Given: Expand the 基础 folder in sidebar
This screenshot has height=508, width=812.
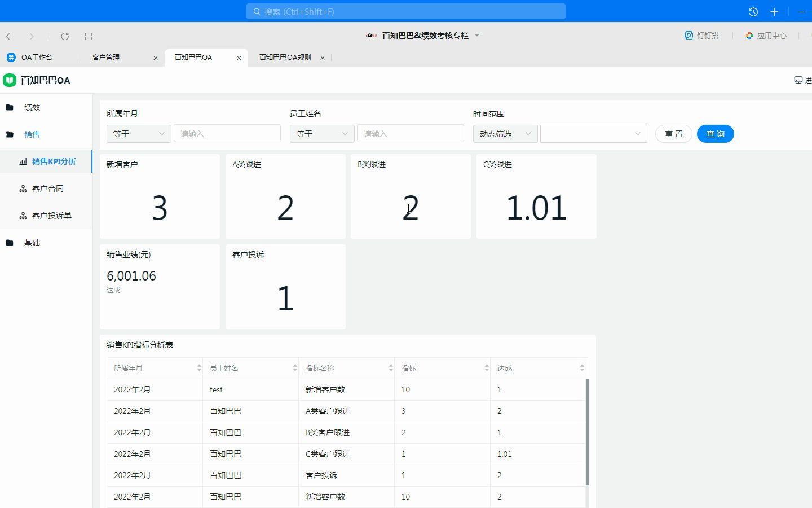Looking at the screenshot, I should tap(32, 243).
